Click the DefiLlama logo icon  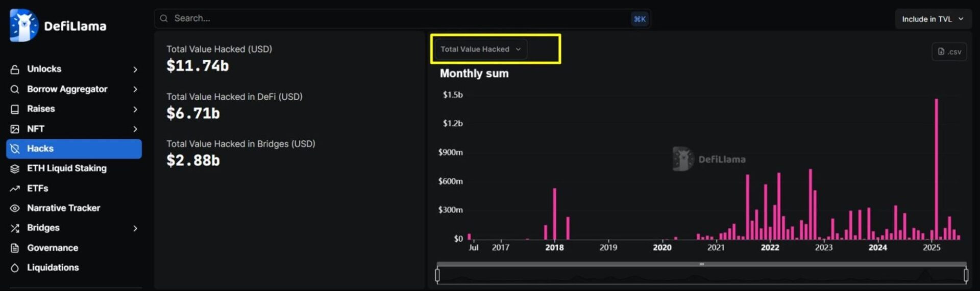point(24,25)
